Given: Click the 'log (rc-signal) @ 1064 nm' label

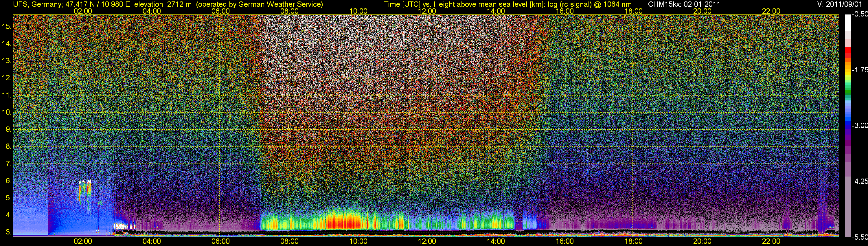Looking at the screenshot, I should [x=590, y=4].
